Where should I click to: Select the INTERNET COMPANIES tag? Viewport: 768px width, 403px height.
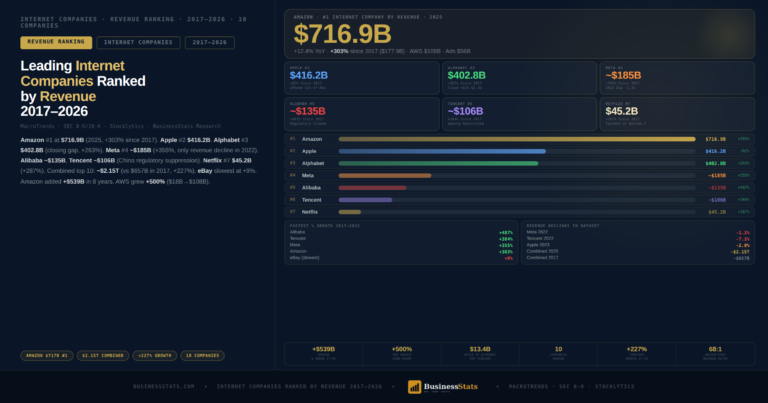[138, 43]
